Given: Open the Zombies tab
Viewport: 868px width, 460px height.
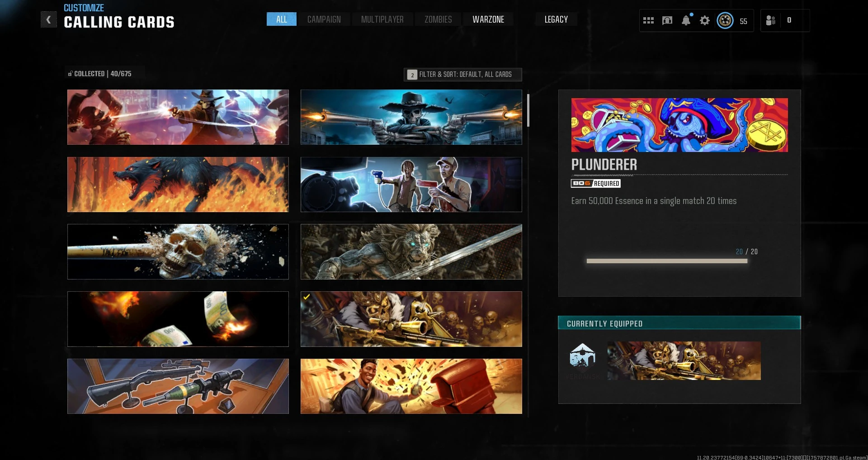Looking at the screenshot, I should click(x=438, y=19).
